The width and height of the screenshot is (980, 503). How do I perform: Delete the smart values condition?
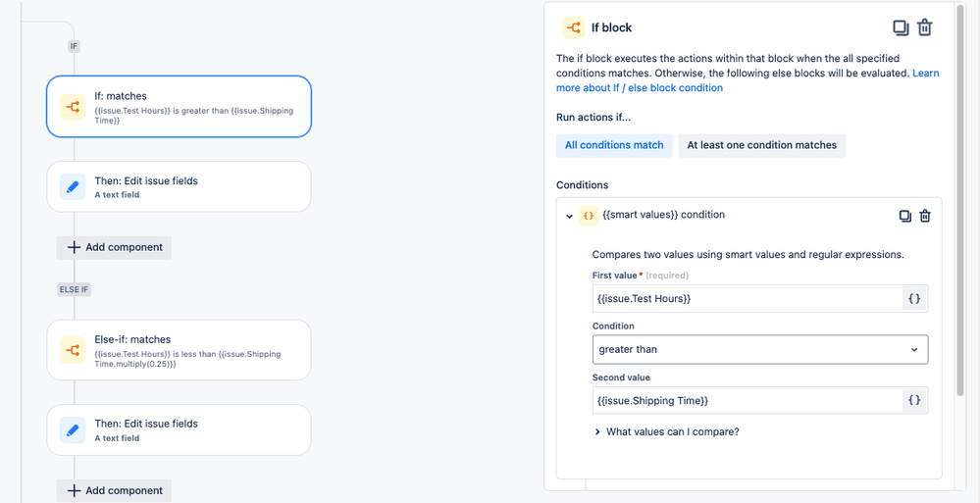(926, 216)
